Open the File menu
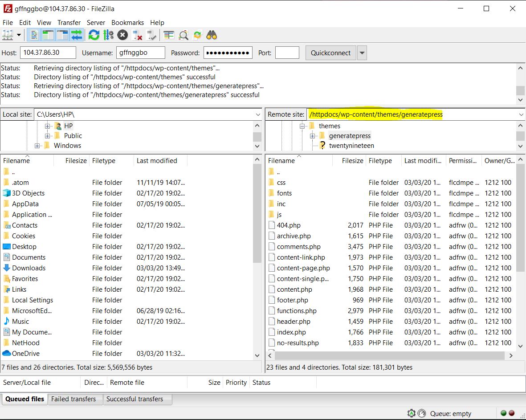Image resolution: width=526 pixels, height=420 pixels. tap(8, 22)
